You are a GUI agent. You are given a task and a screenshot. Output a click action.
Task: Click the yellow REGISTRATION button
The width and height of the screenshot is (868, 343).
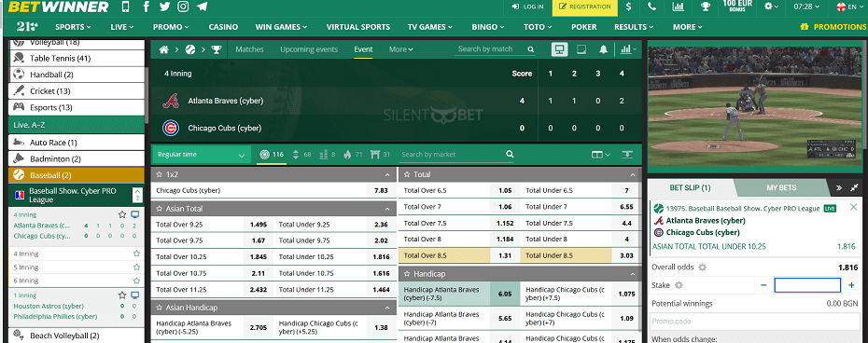coord(585,7)
